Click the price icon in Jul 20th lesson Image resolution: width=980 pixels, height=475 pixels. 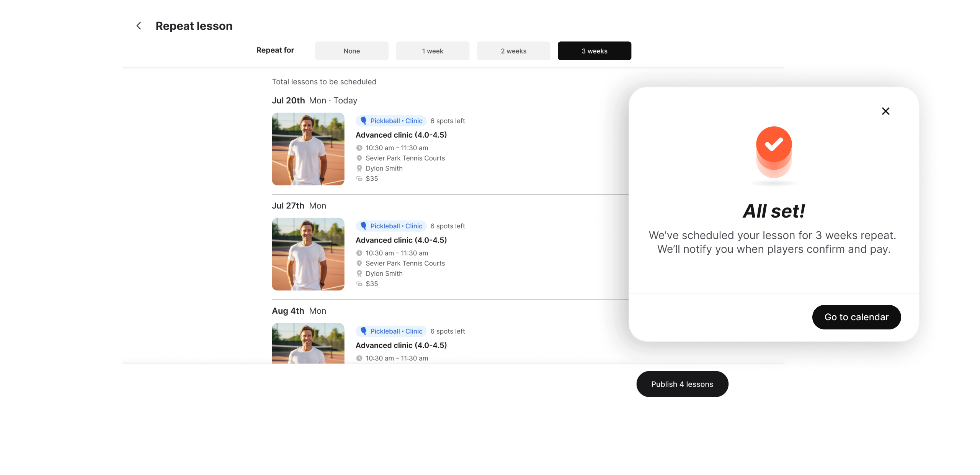(x=359, y=179)
